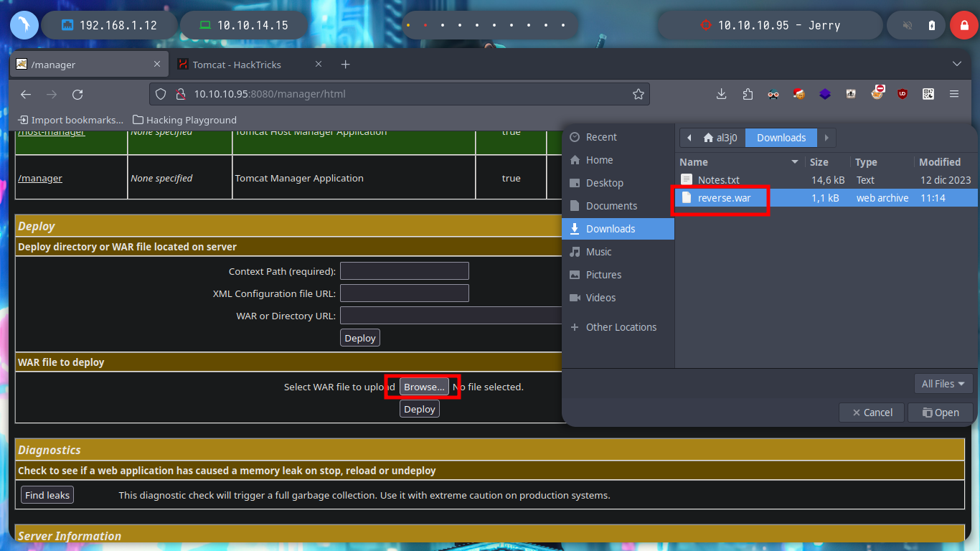Switch to the Tomcat - HackTricks tab
The height and width of the screenshot is (551, 980).
click(x=250, y=65)
